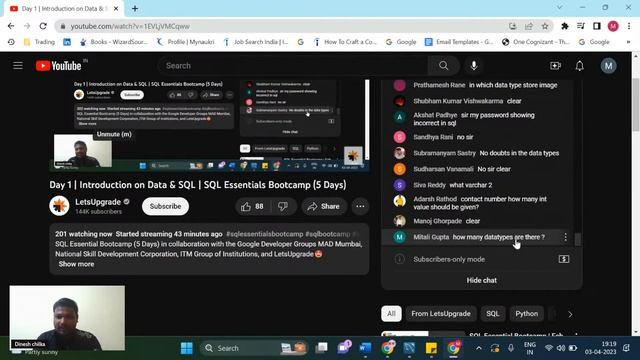640x360 pixels.
Task: Open volume control in the system tray
Action: click(x=561, y=348)
